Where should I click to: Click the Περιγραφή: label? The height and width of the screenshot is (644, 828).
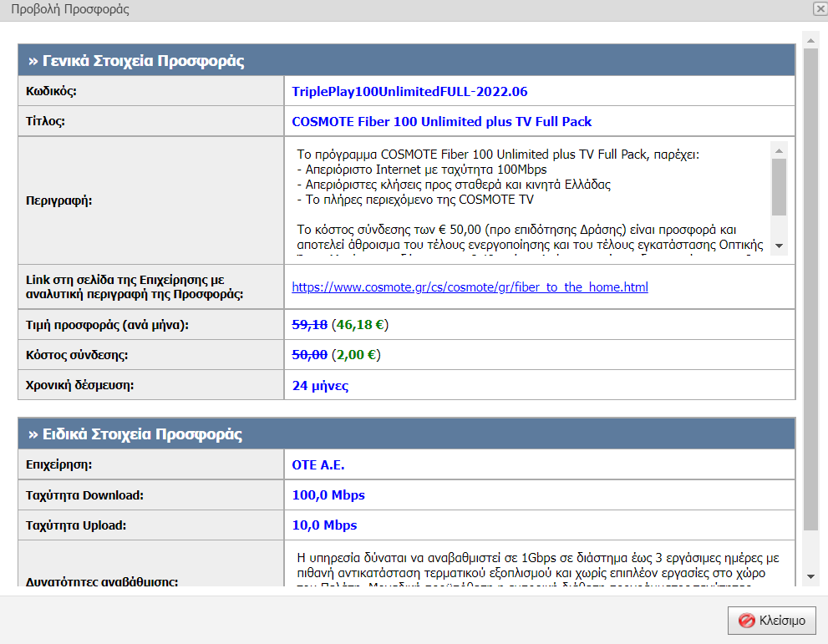pos(58,200)
